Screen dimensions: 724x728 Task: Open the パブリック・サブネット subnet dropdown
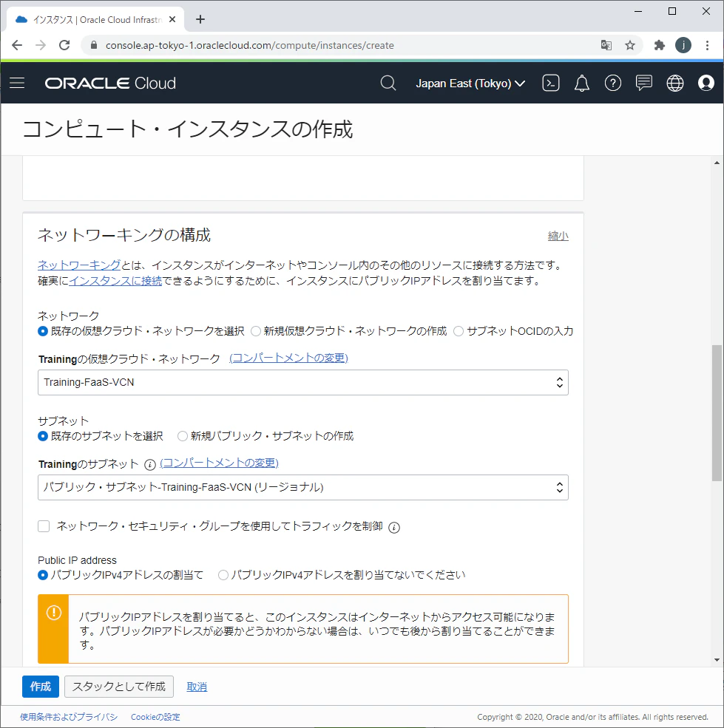point(303,488)
